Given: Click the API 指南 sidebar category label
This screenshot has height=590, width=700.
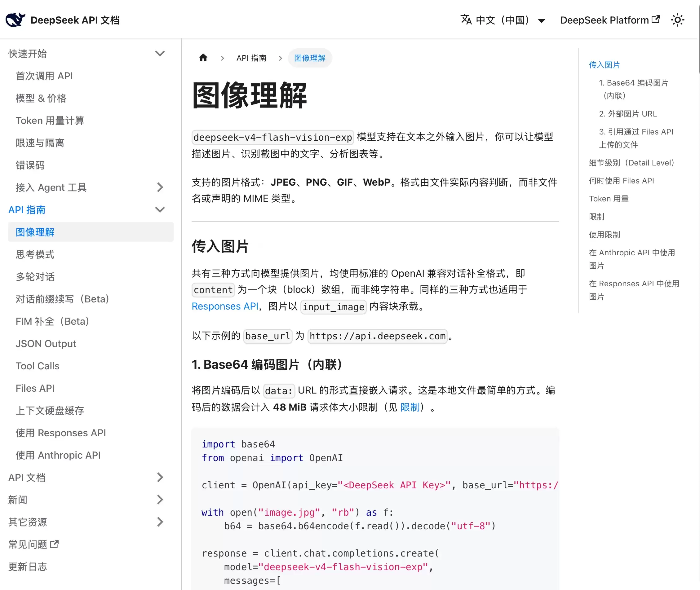Looking at the screenshot, I should pos(27,210).
